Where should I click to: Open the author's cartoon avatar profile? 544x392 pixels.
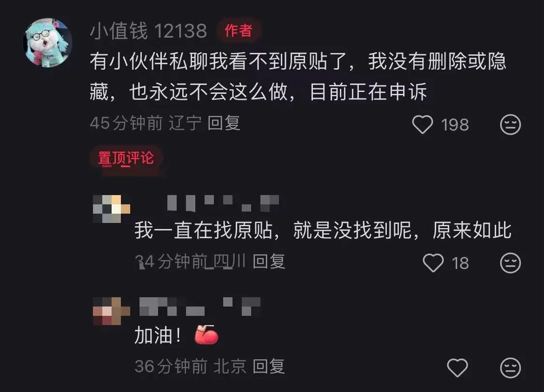click(47, 43)
